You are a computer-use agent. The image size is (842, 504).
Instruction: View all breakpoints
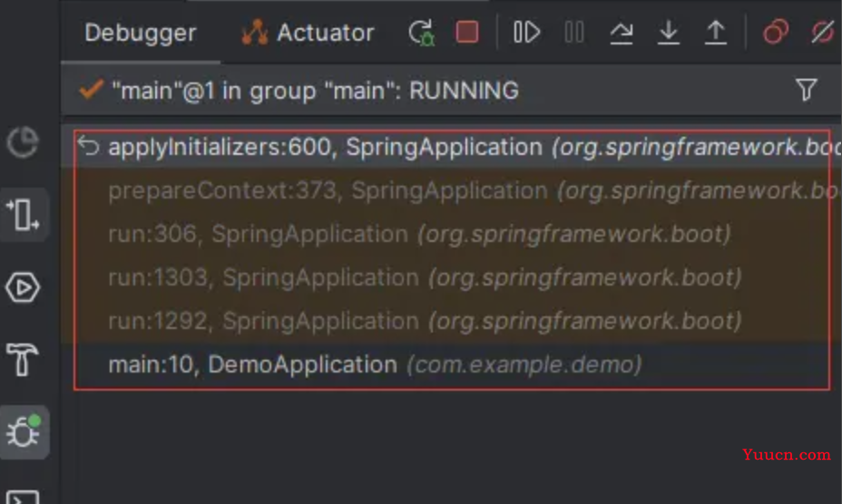776,33
